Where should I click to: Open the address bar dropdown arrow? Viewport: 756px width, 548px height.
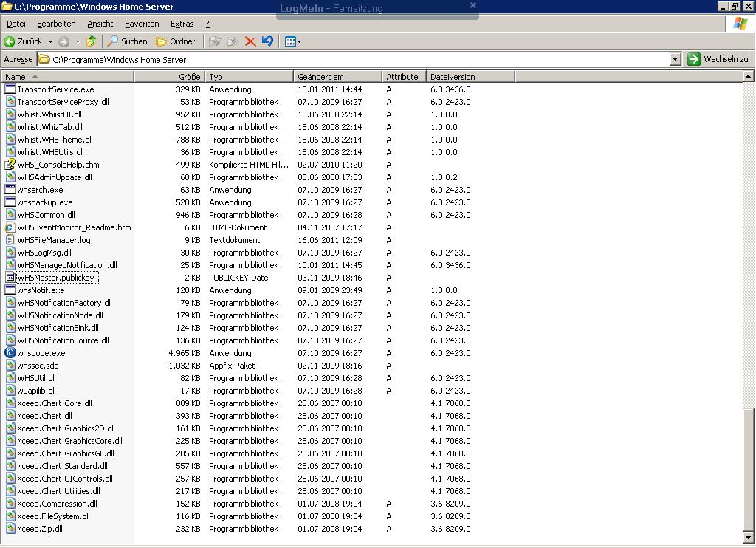point(676,58)
